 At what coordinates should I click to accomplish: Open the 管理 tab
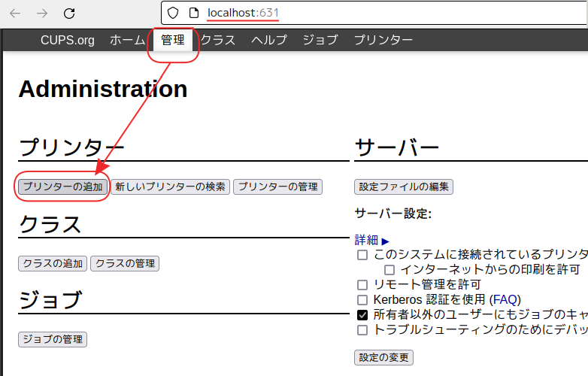click(x=173, y=40)
